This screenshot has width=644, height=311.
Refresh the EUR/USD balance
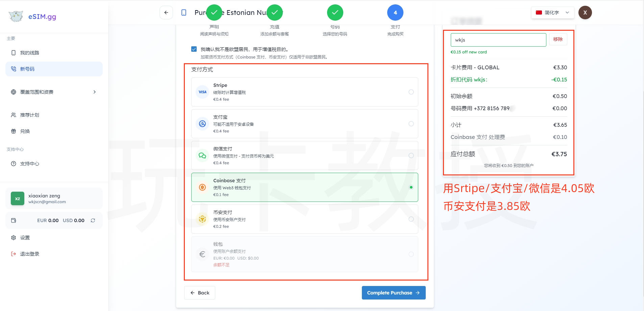[93, 220]
